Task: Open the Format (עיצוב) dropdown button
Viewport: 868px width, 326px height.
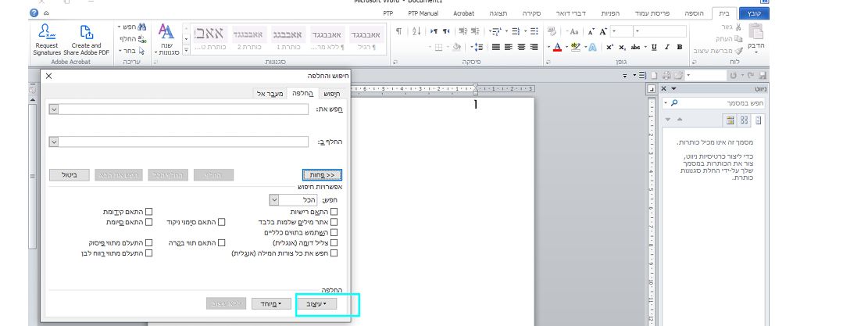Action: (x=316, y=304)
